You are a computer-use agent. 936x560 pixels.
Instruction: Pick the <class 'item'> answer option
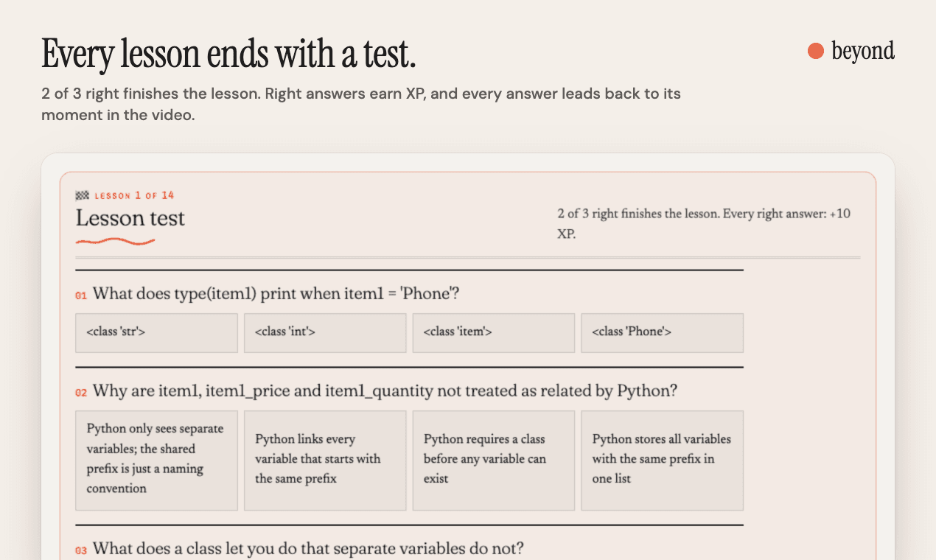(x=494, y=333)
